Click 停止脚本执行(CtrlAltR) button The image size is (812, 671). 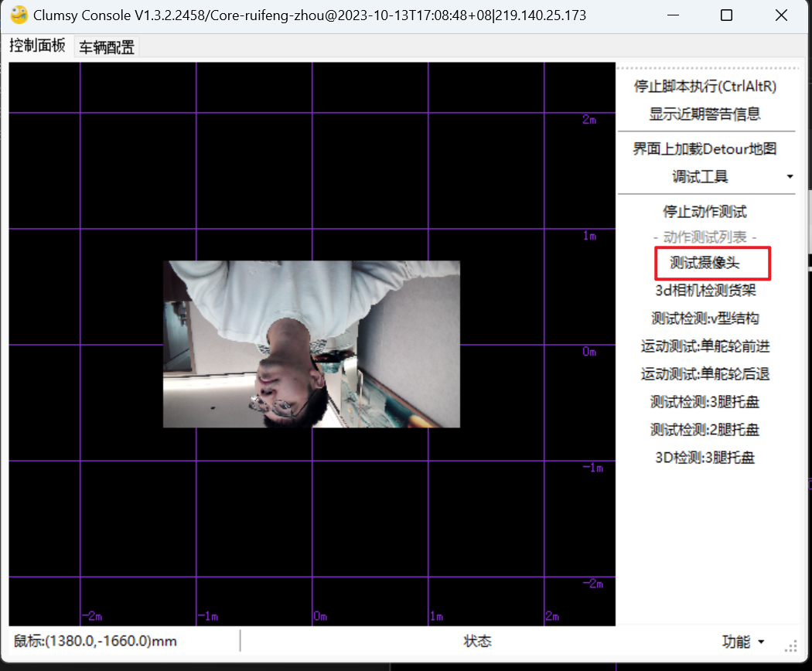click(705, 86)
